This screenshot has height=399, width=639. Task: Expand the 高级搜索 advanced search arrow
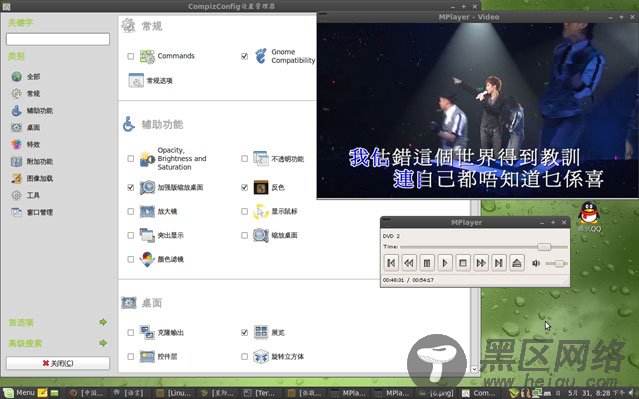point(103,343)
